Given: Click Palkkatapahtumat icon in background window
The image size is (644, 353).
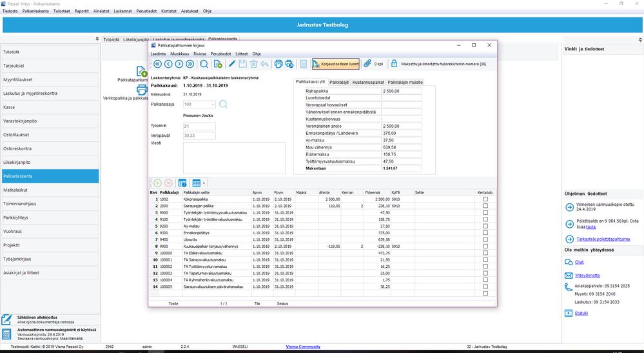Looking at the screenshot, I should click(142, 72).
